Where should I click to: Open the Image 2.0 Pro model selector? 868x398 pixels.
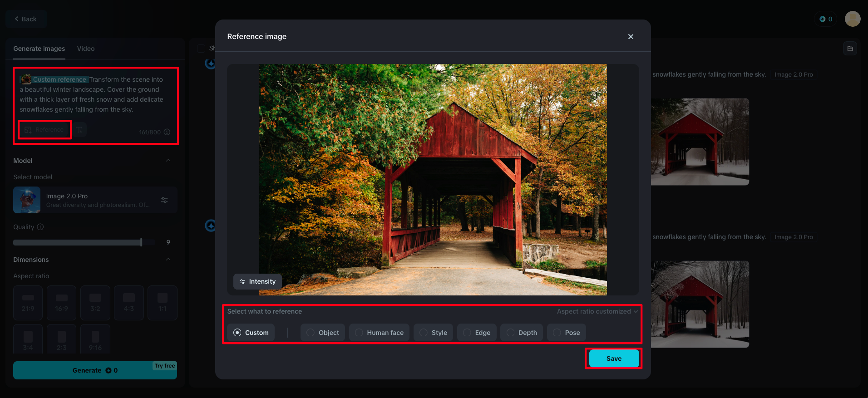95,200
